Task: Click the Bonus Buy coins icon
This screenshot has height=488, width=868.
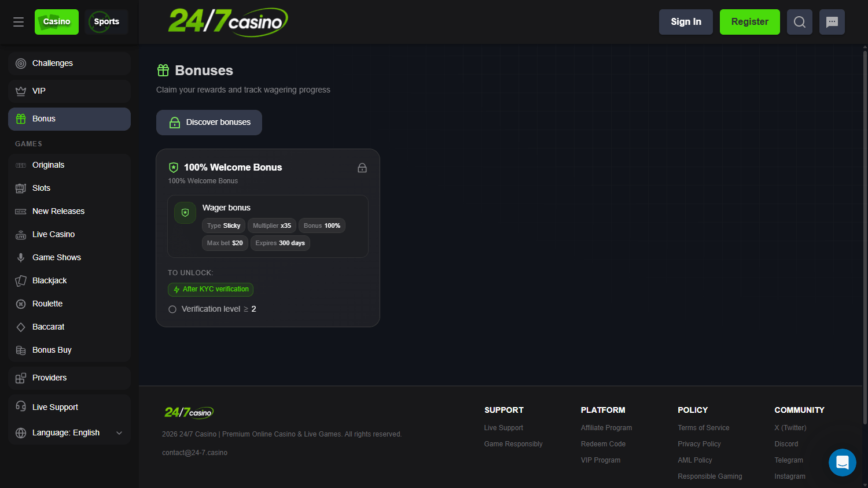Action: point(21,350)
